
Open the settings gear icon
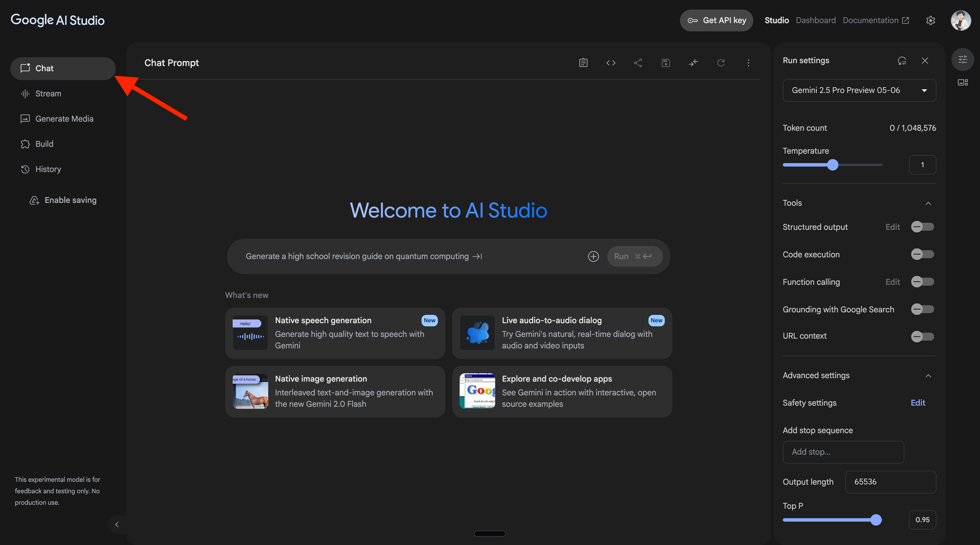pos(931,21)
